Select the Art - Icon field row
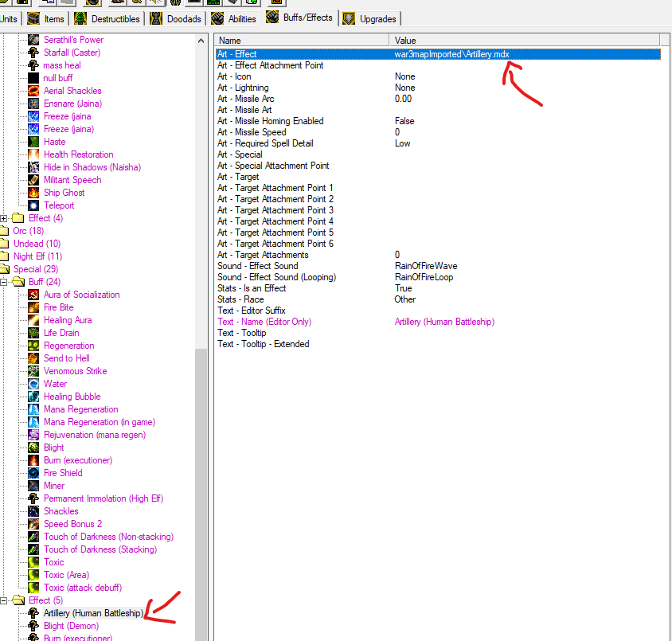This screenshot has height=641, width=672. [438, 76]
